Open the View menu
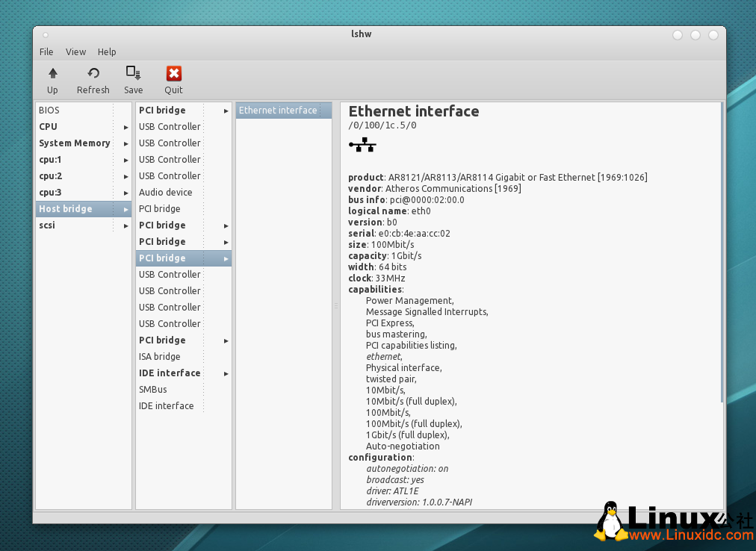756x551 pixels. (75, 52)
